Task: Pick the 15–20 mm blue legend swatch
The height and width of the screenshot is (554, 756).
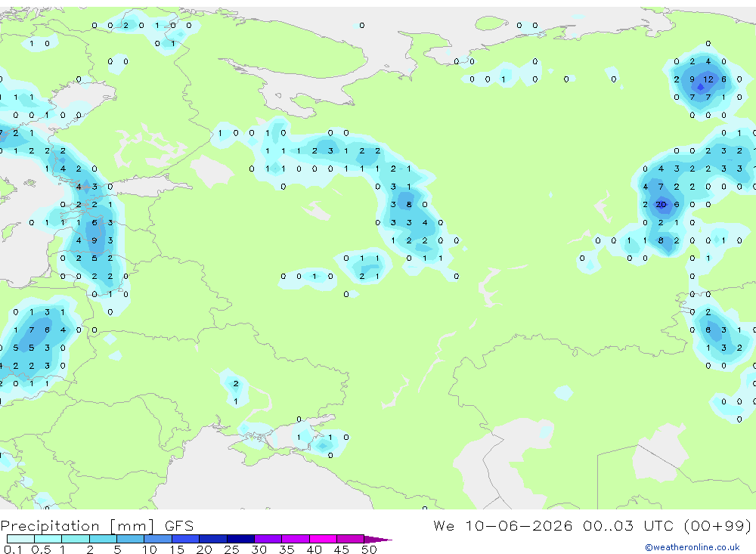Action: [x=185, y=539]
